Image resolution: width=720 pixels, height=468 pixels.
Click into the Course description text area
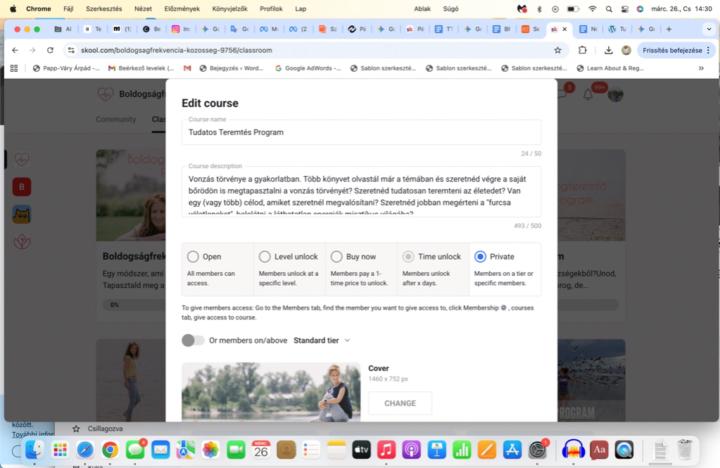click(361, 191)
